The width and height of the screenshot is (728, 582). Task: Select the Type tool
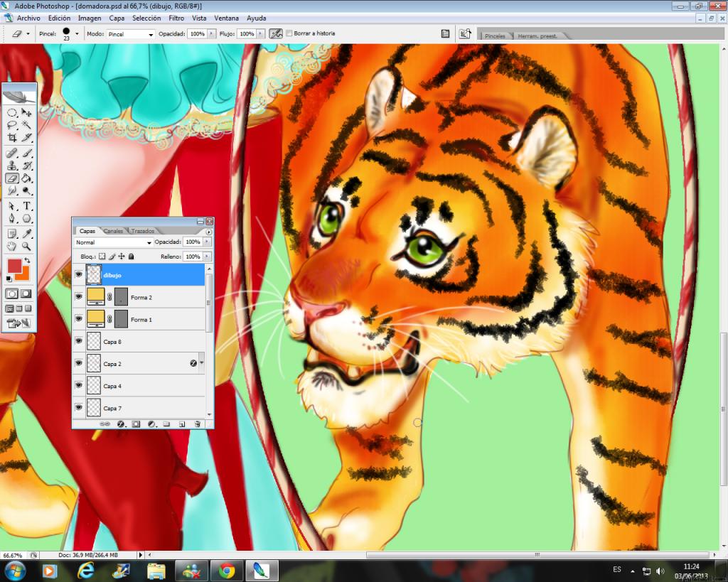[26, 206]
